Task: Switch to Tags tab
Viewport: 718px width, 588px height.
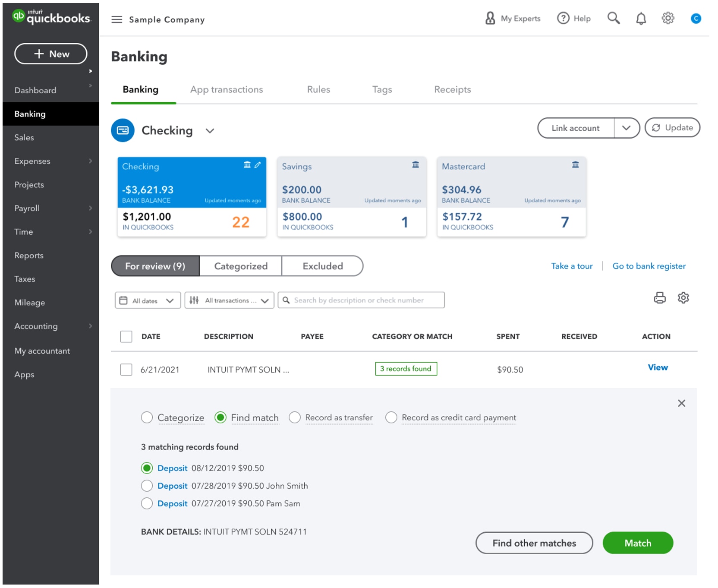Action: [382, 89]
